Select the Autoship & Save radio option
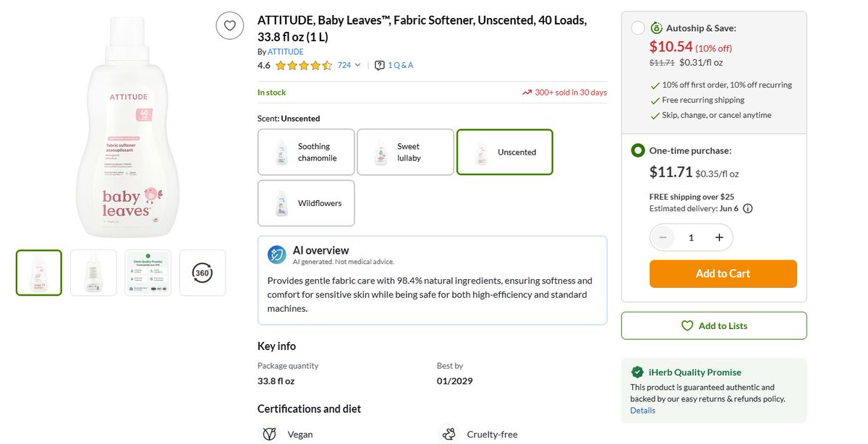 coord(638,28)
